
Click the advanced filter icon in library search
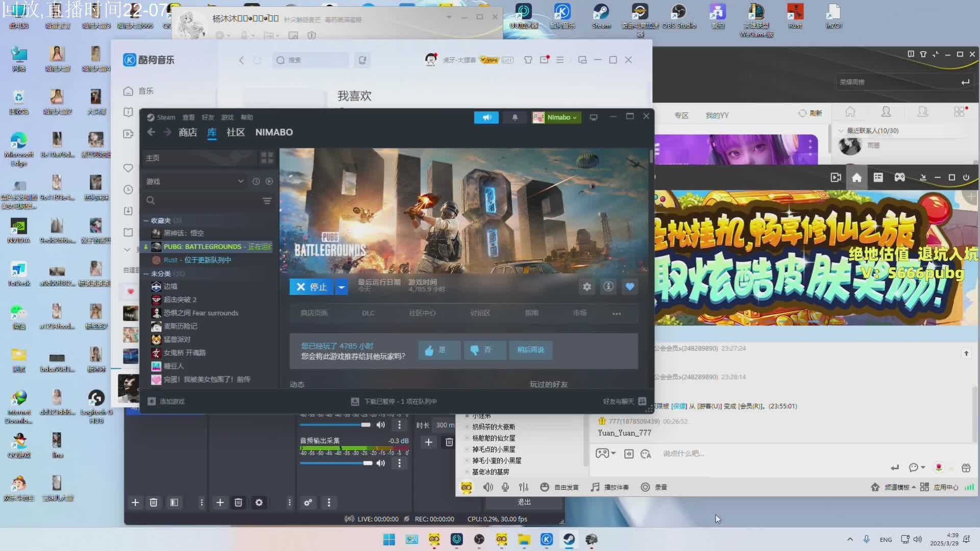pos(267,201)
